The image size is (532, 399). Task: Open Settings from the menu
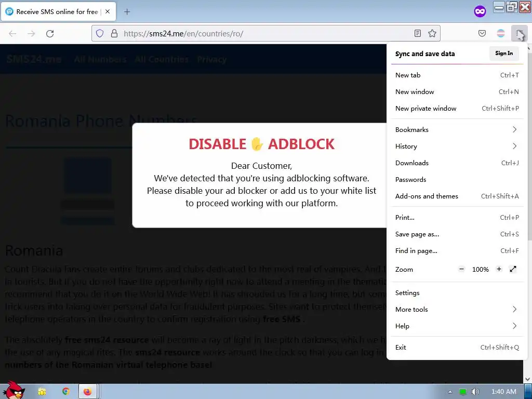(x=457, y=293)
